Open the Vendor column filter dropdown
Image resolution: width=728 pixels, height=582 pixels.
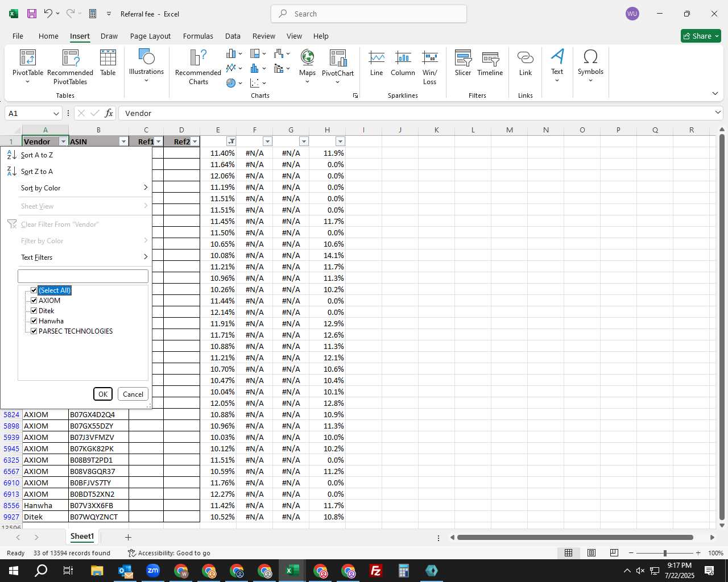click(63, 142)
